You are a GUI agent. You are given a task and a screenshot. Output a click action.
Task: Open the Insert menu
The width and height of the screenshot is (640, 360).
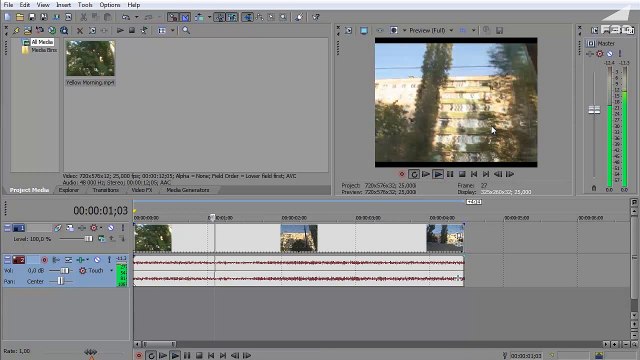pyautogui.click(x=63, y=5)
